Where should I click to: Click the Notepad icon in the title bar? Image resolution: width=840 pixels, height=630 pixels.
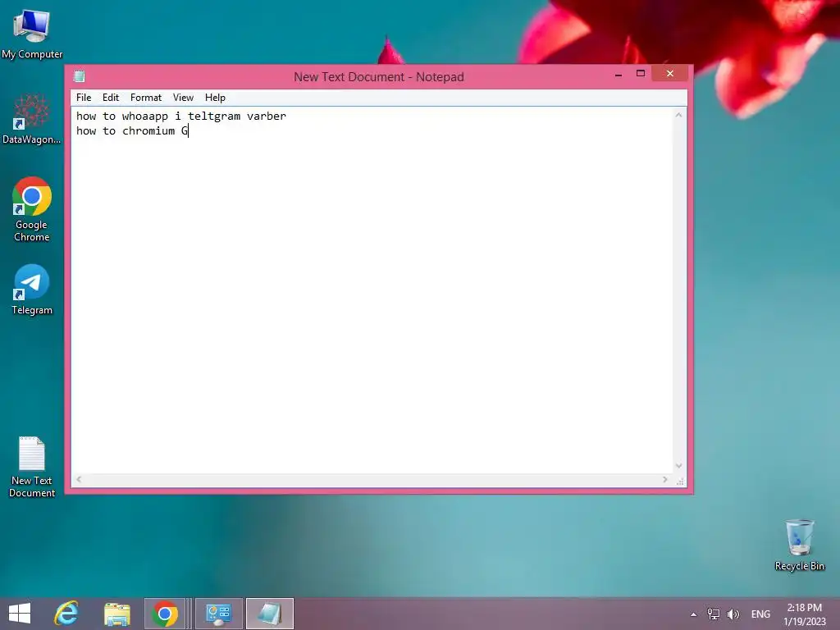pos(80,76)
